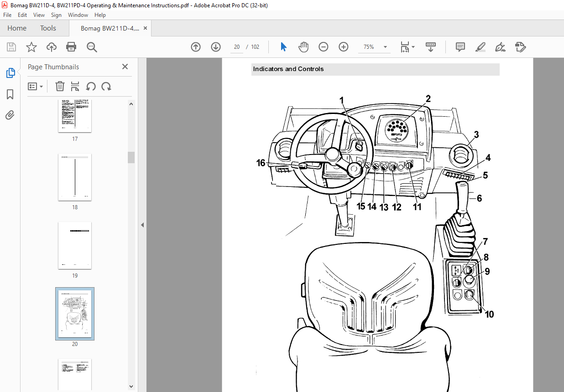Select the Bomag BW211D-4 document tab

pos(110,28)
